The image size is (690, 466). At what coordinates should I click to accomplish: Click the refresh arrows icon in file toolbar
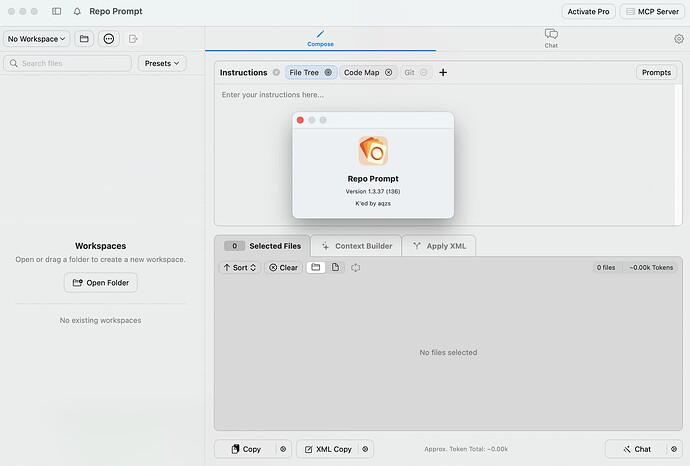356,268
